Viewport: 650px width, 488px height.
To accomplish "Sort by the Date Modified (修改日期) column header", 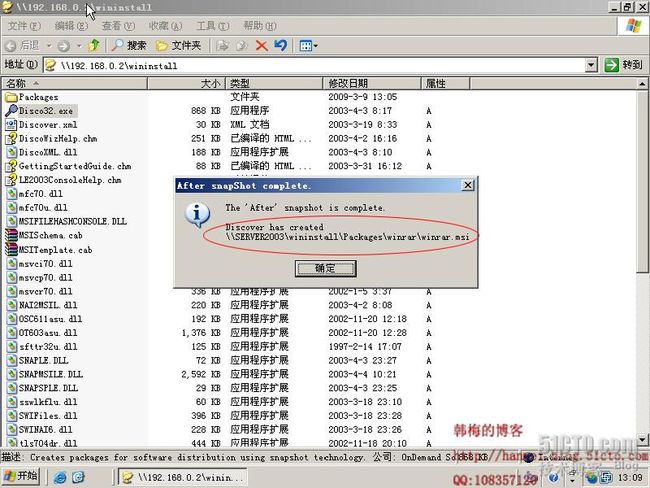I will coord(372,83).
